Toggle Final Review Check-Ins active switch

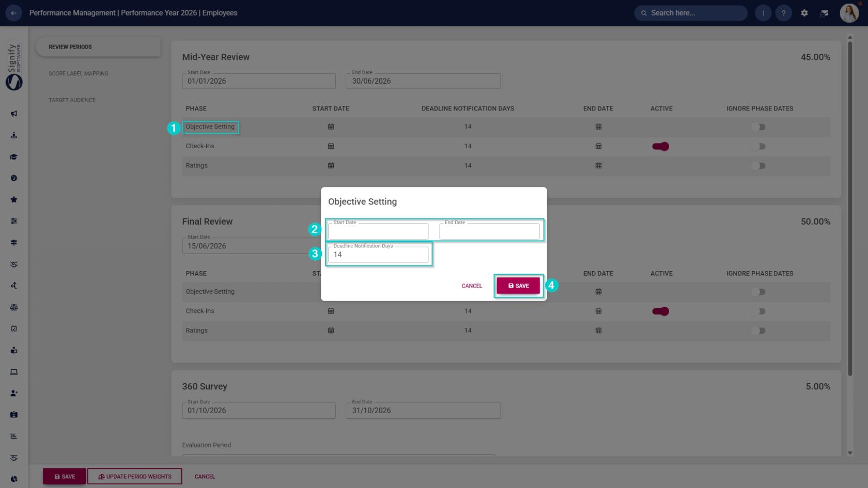click(661, 311)
